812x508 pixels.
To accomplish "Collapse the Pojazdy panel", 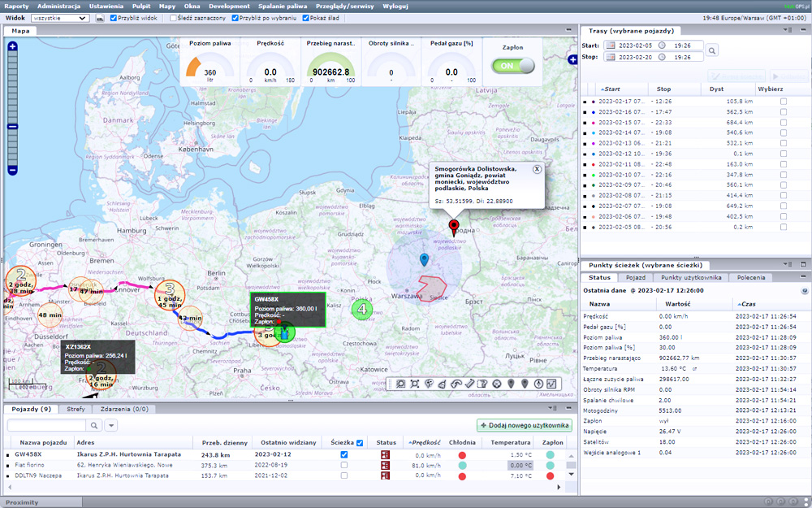I will click(568, 409).
